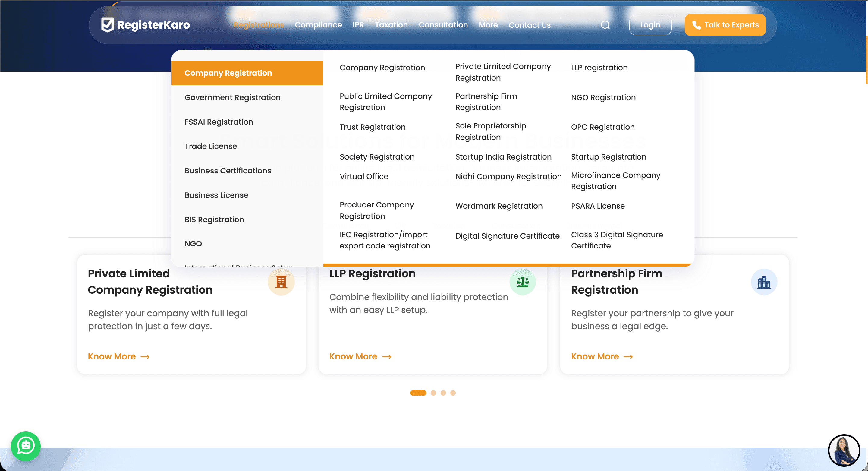Select FSSAI Registration category

[247, 122]
